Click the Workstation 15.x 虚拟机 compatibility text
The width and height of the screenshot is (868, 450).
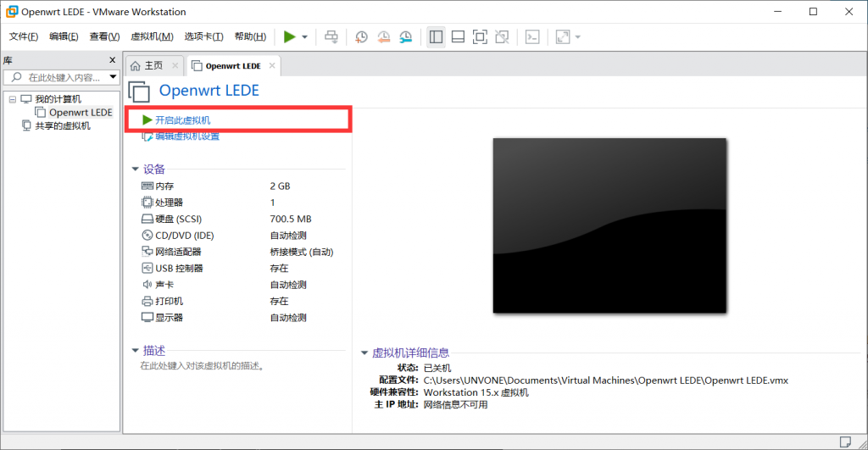[x=476, y=392]
